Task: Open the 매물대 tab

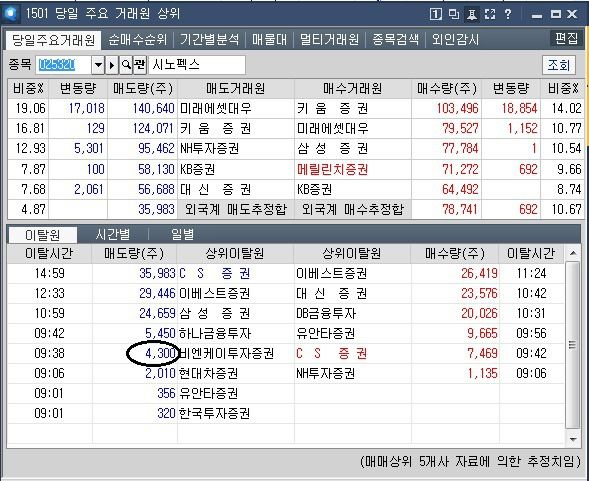Action: pos(269,40)
